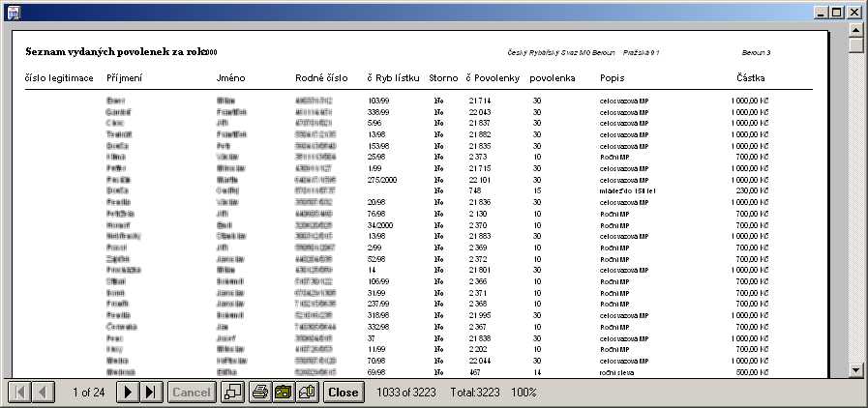Select permit number 467
Viewport: 868px width, 408px height.
(474, 372)
